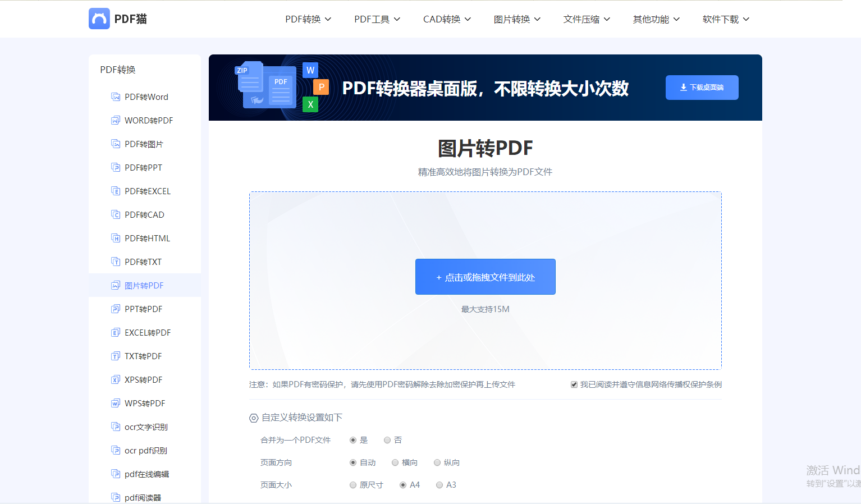Open the 图片转换 dropdown
Screen dimensions: 861x504
coord(516,19)
